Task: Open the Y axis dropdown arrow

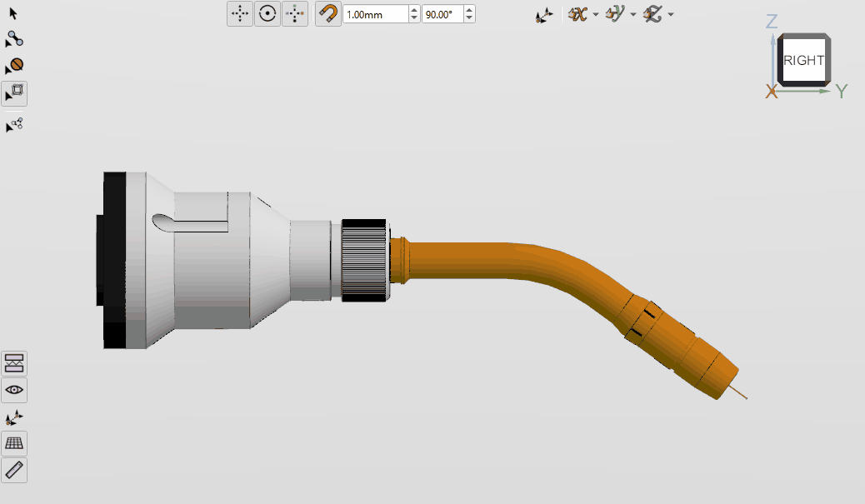Action: tap(633, 15)
